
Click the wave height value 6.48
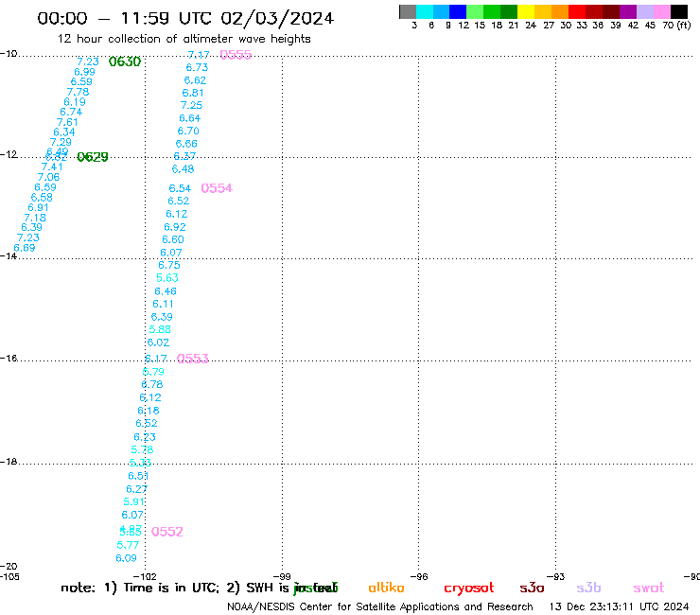click(x=183, y=169)
